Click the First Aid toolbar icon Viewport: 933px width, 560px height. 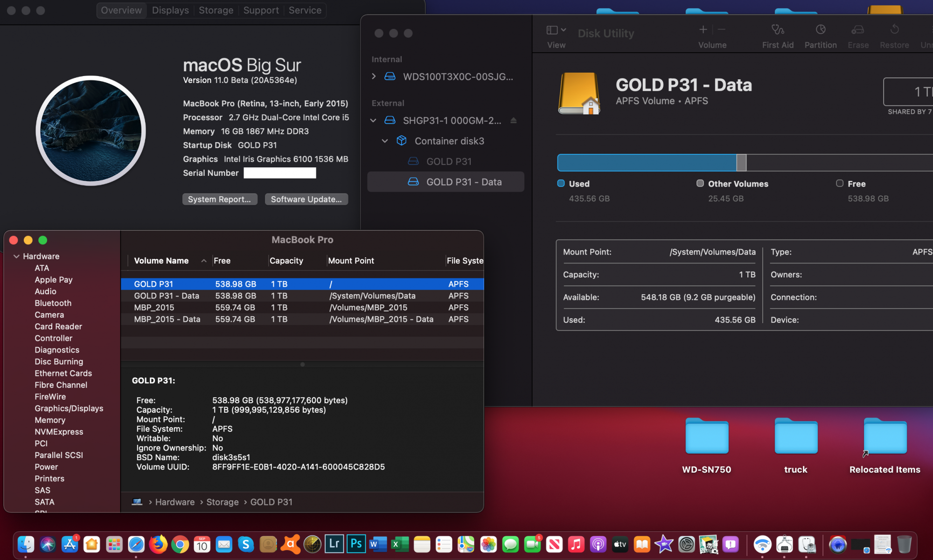[x=777, y=30]
